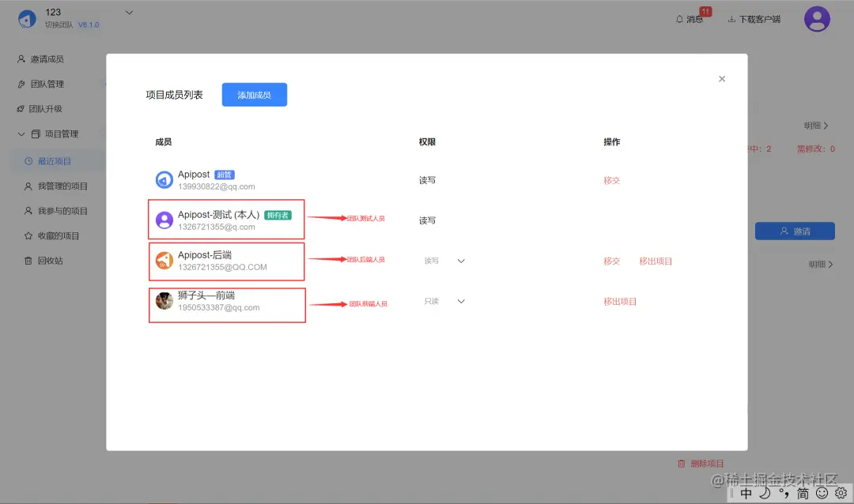Image resolution: width=854 pixels, height=504 pixels.
Task: Click the 添加成员 button
Action: (255, 95)
